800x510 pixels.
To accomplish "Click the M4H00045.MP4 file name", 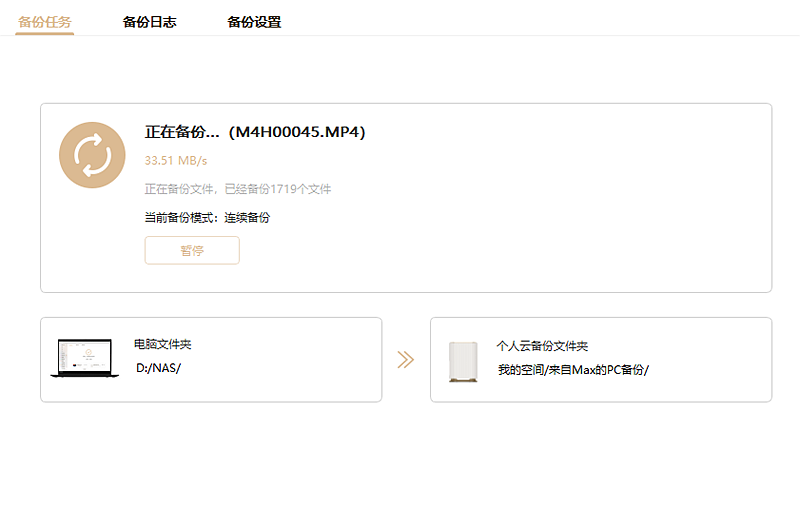I will tap(297, 132).
